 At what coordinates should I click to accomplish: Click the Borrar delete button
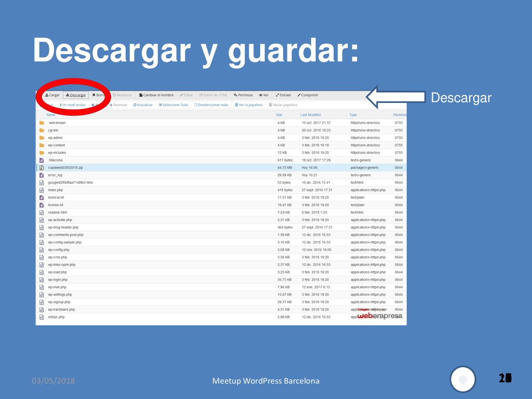[x=98, y=96]
